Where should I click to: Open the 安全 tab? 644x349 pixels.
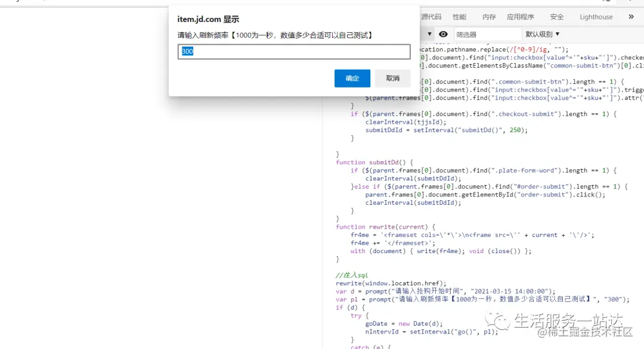556,17
